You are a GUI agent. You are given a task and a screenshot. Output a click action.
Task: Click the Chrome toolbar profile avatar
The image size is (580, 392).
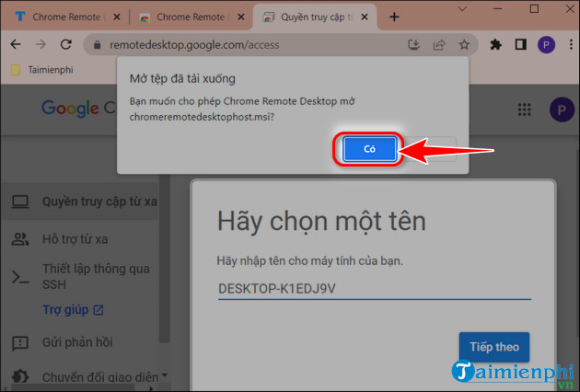click(x=546, y=45)
